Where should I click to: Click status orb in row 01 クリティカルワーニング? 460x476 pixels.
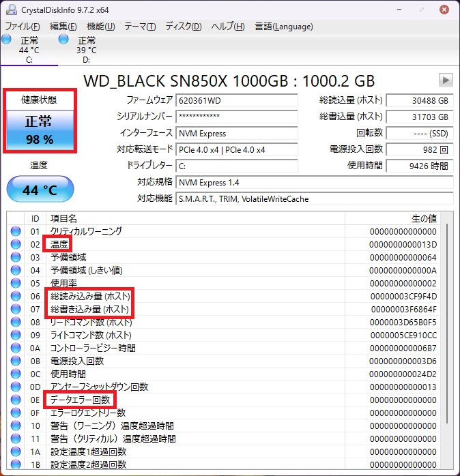tap(16, 231)
